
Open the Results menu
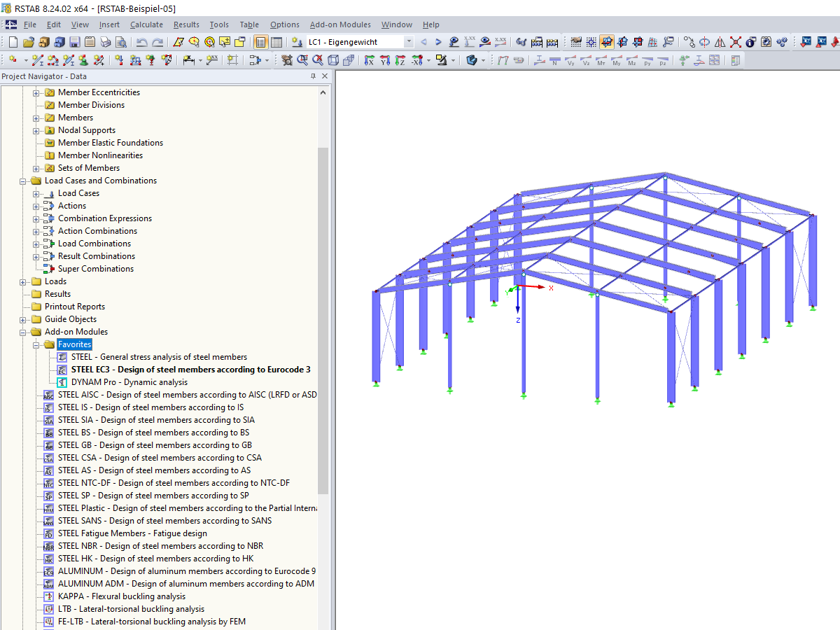click(186, 24)
